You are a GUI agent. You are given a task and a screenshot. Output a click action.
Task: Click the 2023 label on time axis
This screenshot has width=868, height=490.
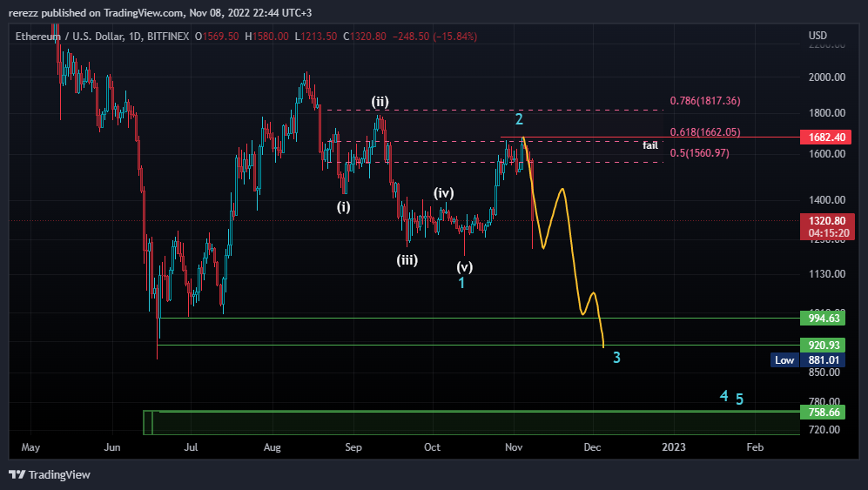[x=674, y=446]
